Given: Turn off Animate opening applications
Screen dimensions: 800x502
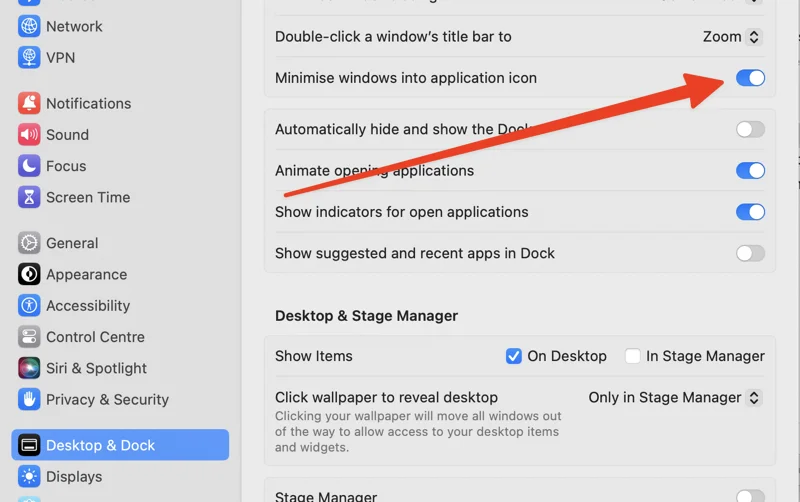Looking at the screenshot, I should [x=750, y=170].
